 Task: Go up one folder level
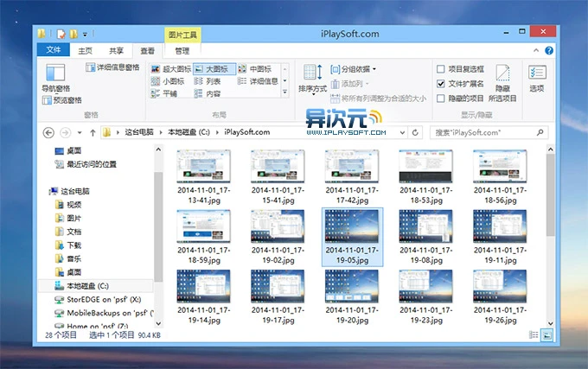(93, 132)
